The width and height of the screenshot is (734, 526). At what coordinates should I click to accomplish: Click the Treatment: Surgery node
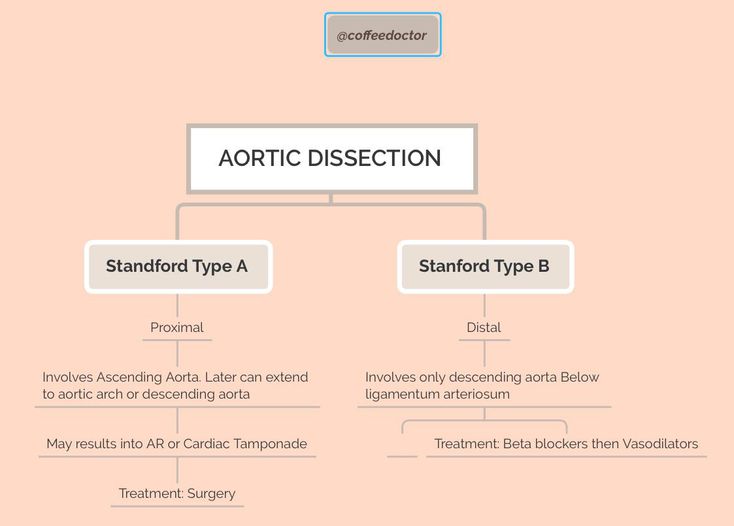pyautogui.click(x=177, y=494)
